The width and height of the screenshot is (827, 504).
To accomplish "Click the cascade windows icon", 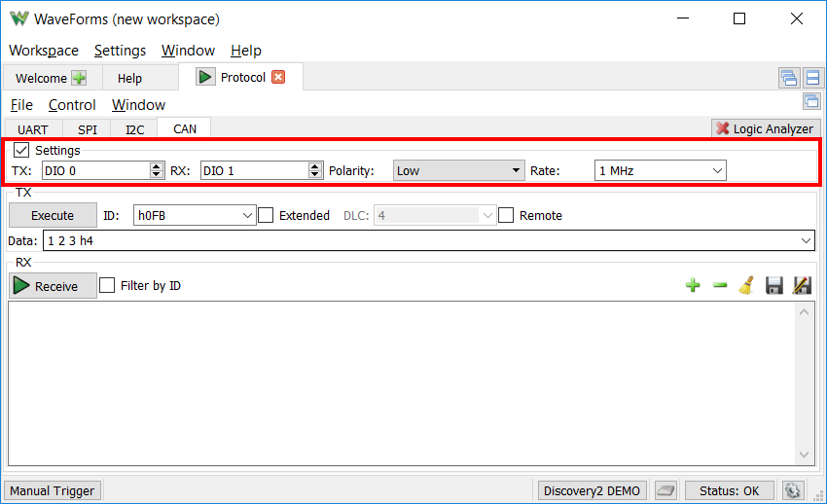I will click(789, 78).
